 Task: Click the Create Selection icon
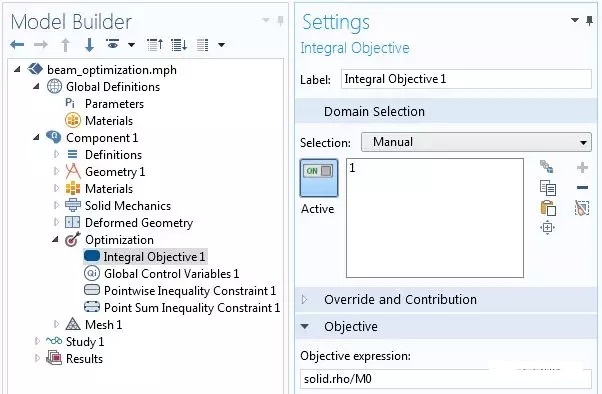547,167
